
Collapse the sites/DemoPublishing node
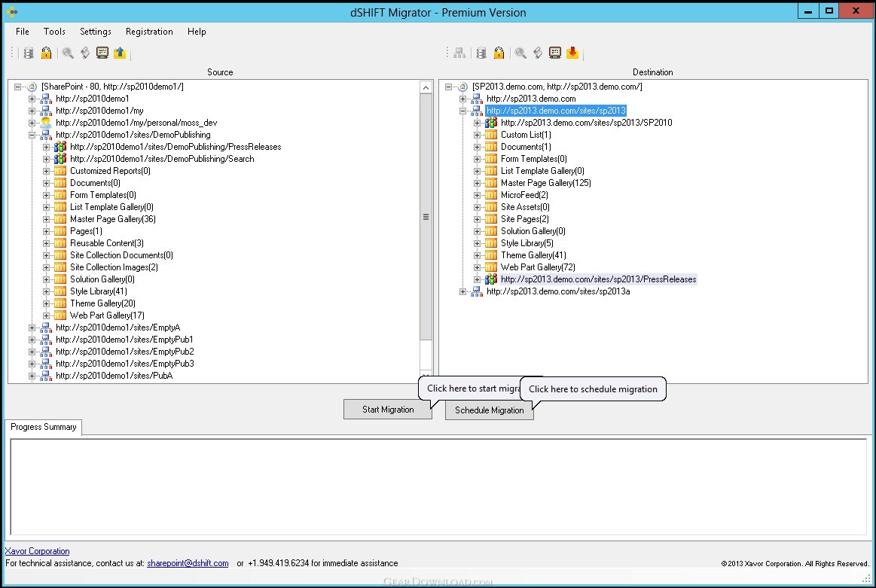click(32, 135)
